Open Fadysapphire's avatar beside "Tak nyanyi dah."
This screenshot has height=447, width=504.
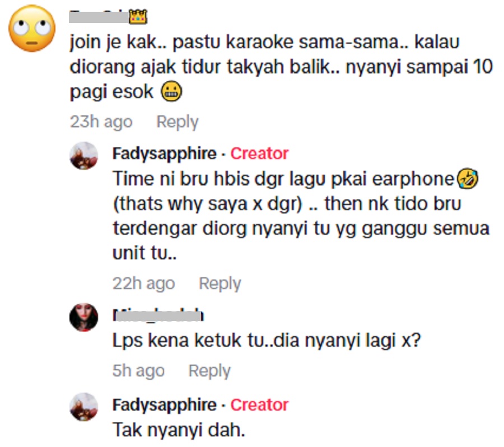pos(84,407)
